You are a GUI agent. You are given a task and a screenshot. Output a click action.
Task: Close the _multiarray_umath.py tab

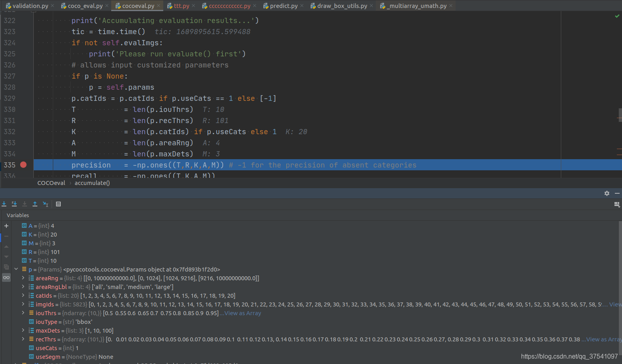(x=451, y=6)
